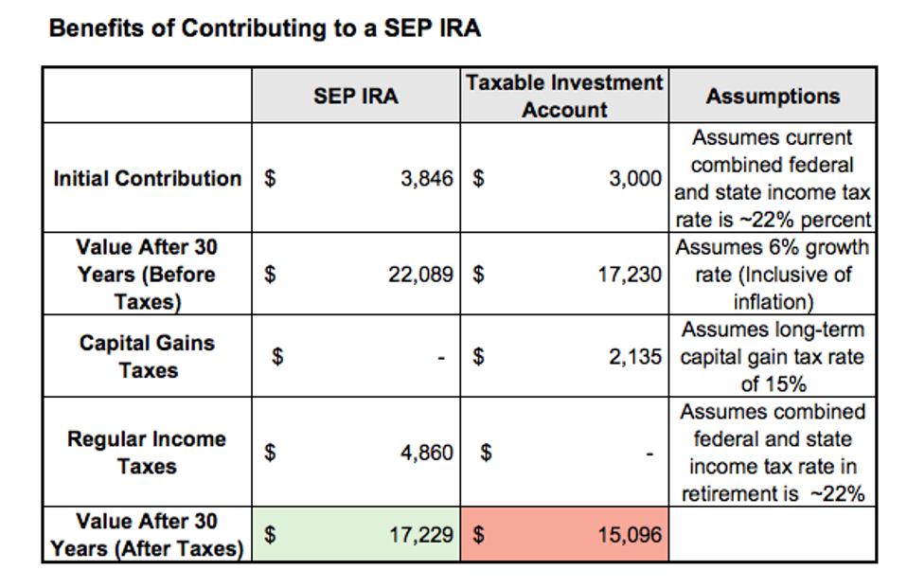
Task: Select the SEP IRA column header
Action: [x=356, y=96]
